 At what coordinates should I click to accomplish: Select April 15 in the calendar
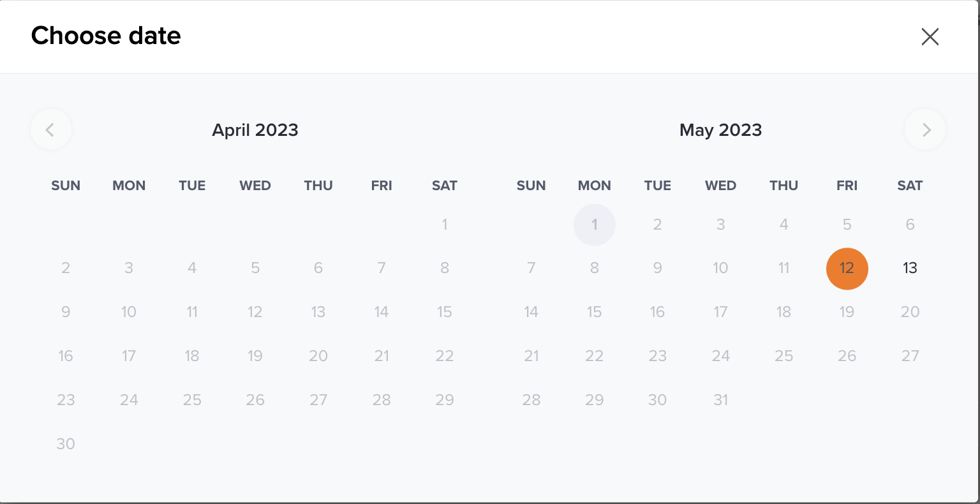coord(445,312)
